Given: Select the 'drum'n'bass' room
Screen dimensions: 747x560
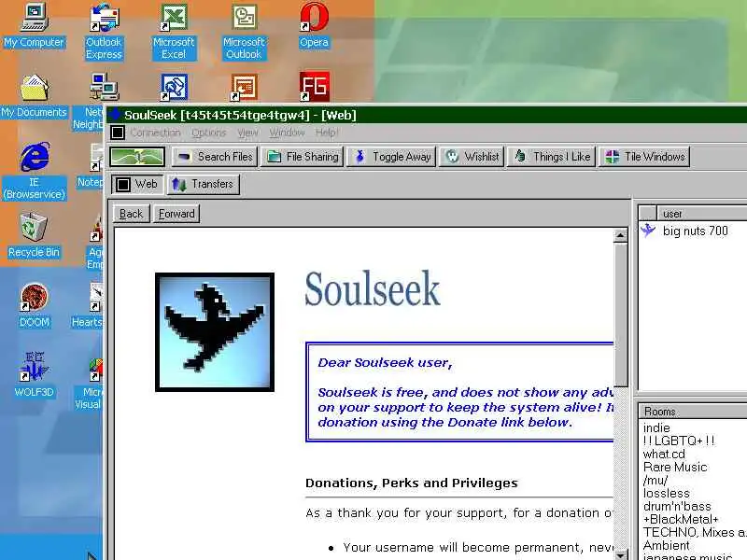Looking at the screenshot, I should [677, 506].
